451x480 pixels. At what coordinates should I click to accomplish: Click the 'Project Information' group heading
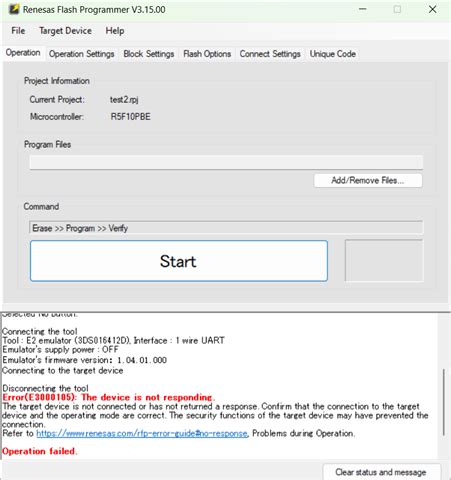(57, 81)
